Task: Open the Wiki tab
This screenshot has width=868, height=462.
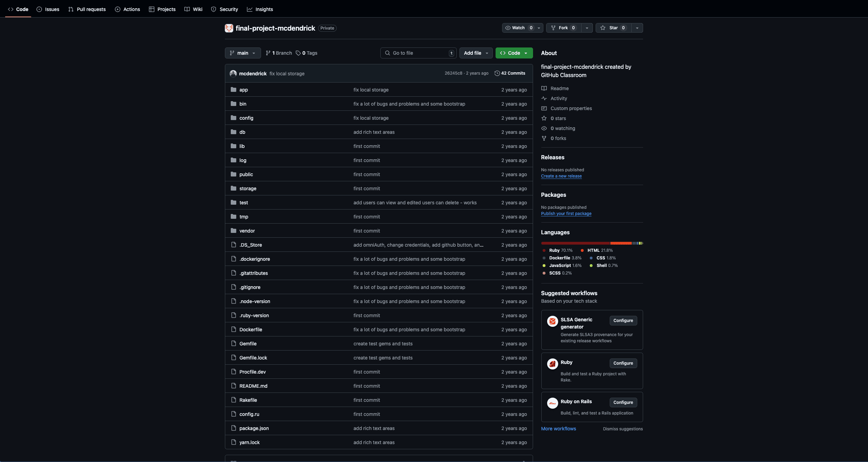Action: (x=193, y=9)
